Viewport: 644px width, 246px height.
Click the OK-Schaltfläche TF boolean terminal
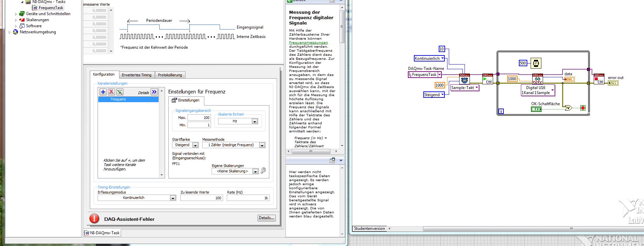point(536,109)
